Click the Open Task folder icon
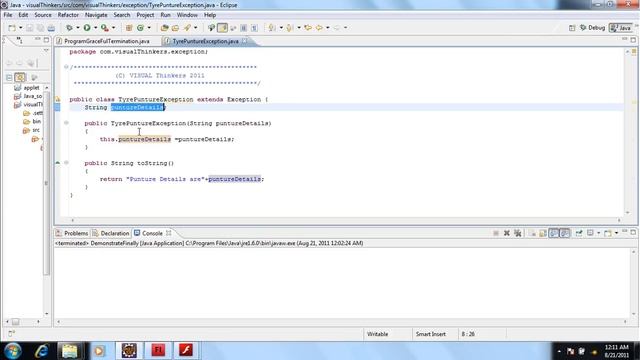The image size is (640, 360). [176, 28]
